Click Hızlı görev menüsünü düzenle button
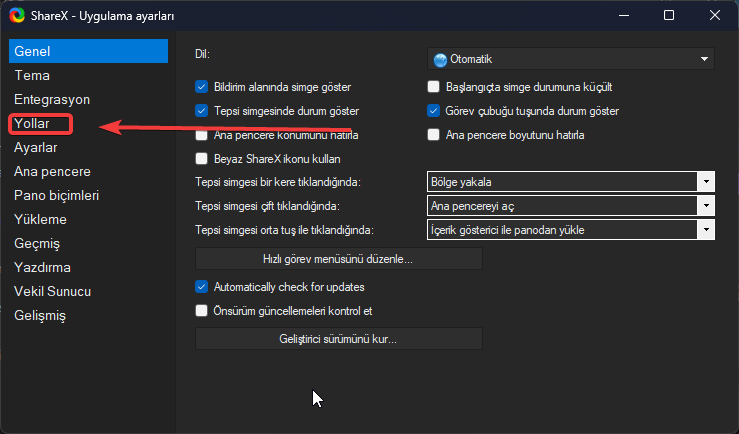The width and height of the screenshot is (739, 434). (x=339, y=259)
